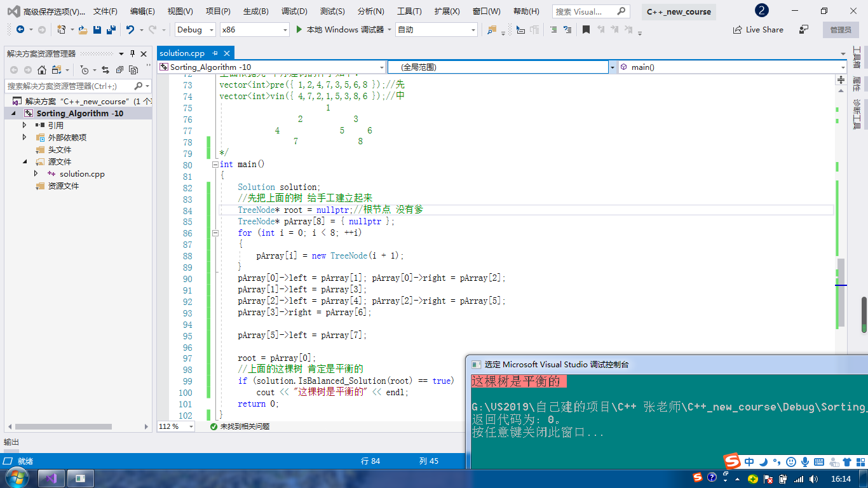This screenshot has height=488, width=868.
Task: Click the search magnifier in Solution Explorer
Action: [139, 86]
